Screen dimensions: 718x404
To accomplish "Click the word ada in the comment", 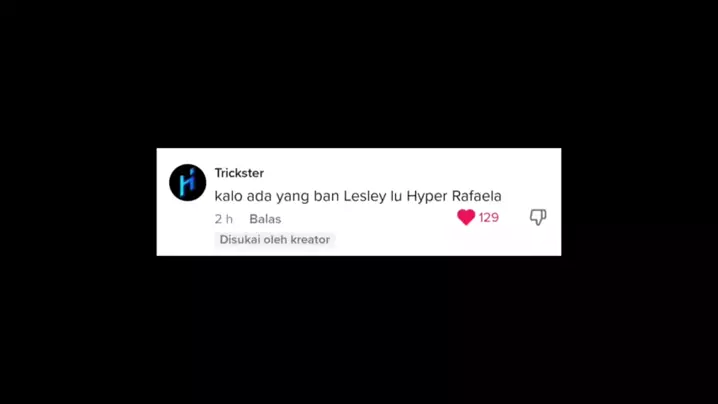I will pyautogui.click(x=259, y=196).
